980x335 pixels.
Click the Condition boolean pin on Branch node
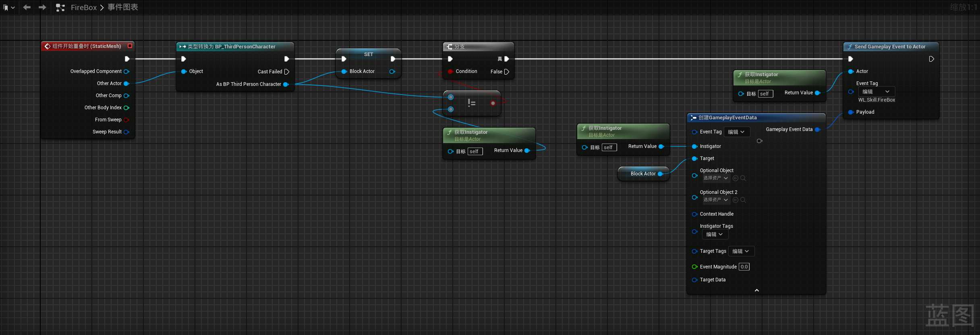(x=450, y=72)
